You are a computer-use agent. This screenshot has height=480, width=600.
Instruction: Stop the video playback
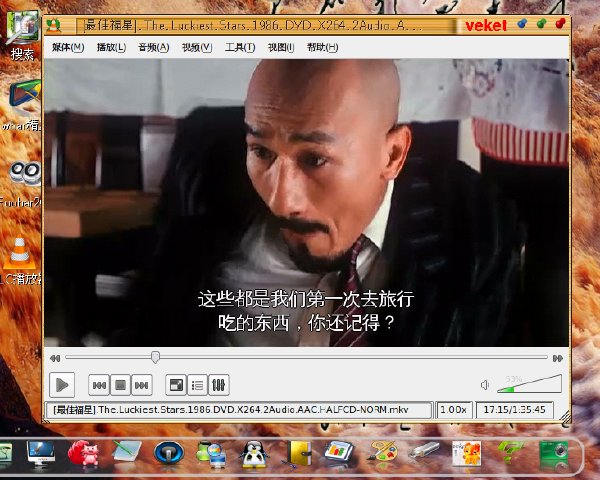pos(121,385)
